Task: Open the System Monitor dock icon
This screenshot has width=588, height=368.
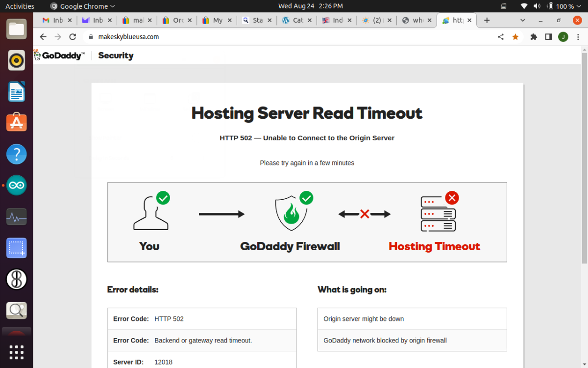Action: (x=16, y=217)
